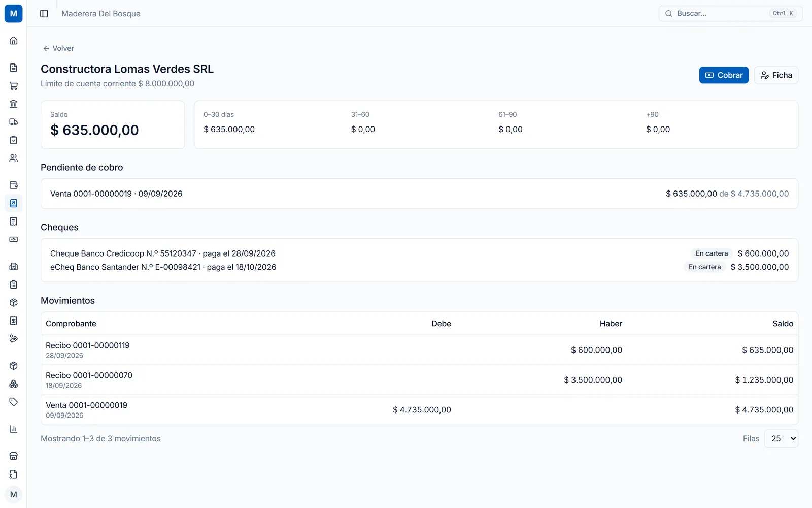Open the bank building icon in sidebar

14,104
